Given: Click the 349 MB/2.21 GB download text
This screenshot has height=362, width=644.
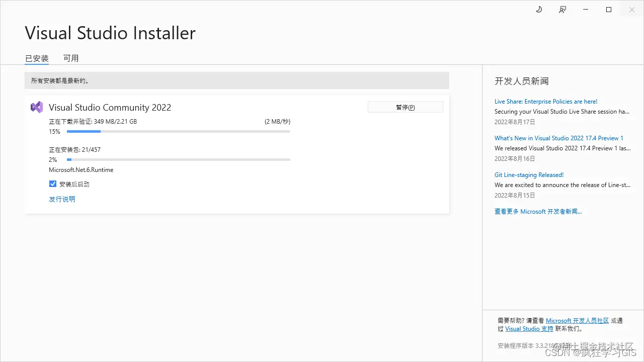Looking at the screenshot, I should coord(115,122).
